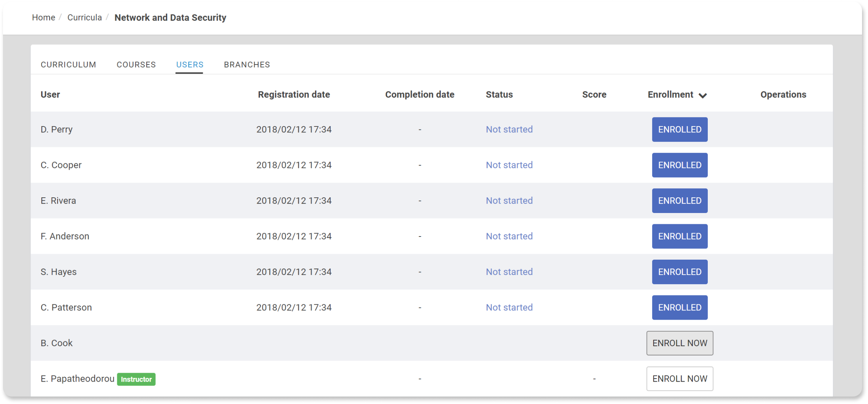
Task: Click the Enrollment column header
Action: pyautogui.click(x=670, y=94)
